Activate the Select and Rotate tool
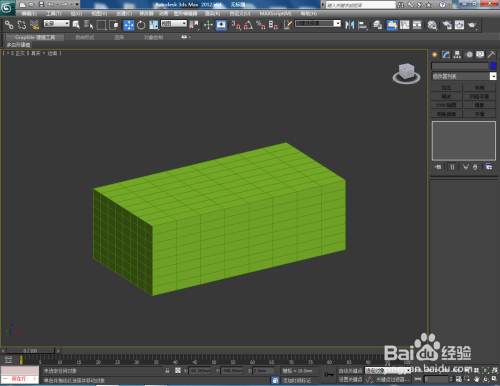 point(141,25)
